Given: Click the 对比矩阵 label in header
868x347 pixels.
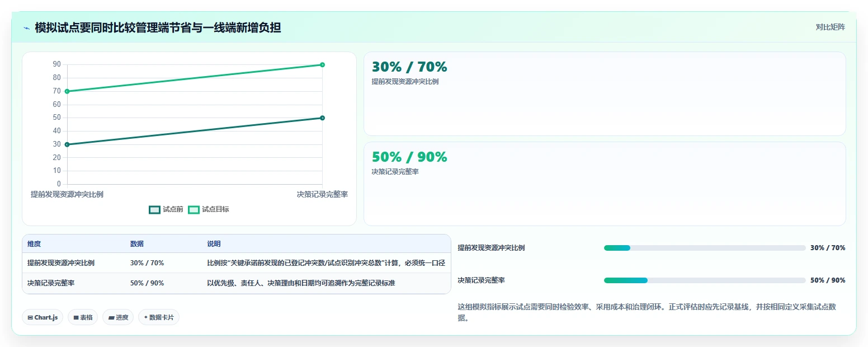Looking at the screenshot, I should (x=831, y=27).
